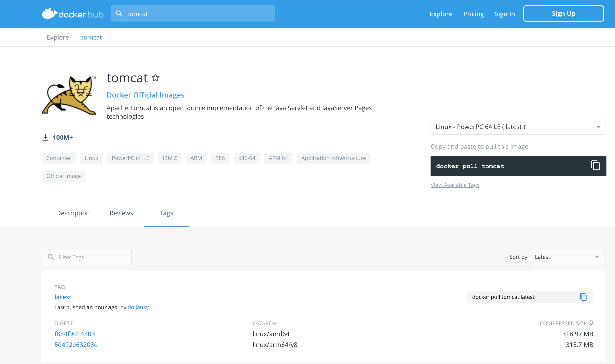Click the View Available Tags link
The image size is (615, 364).
pyautogui.click(x=455, y=185)
